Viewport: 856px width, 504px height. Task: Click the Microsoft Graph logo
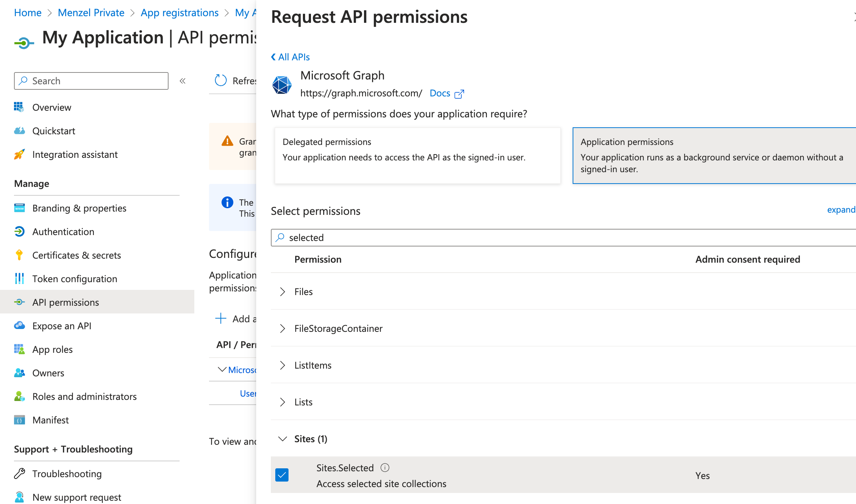(282, 85)
